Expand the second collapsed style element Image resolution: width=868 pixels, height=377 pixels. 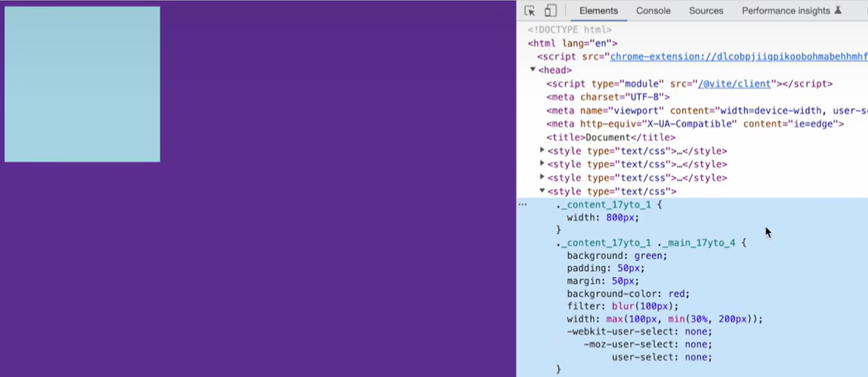pos(542,164)
